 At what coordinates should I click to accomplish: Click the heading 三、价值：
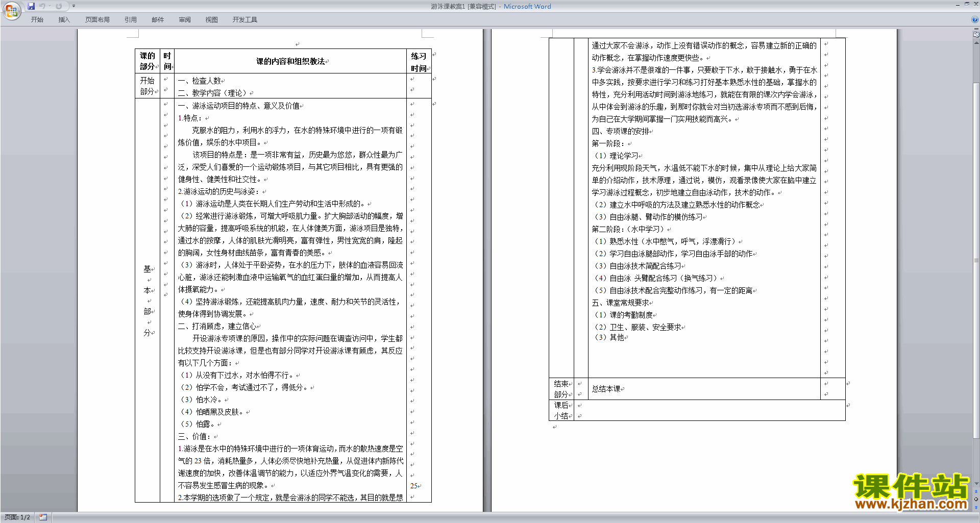point(195,436)
